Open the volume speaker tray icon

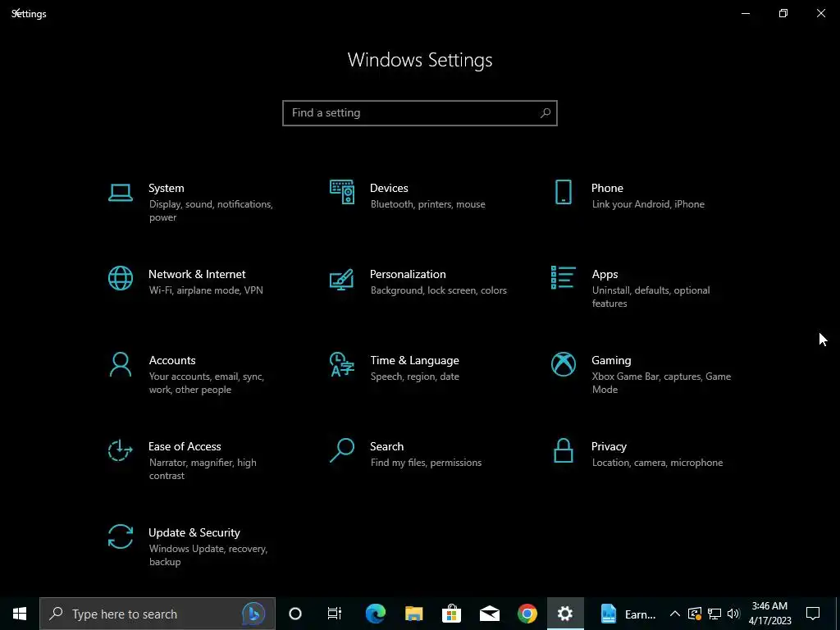733,614
